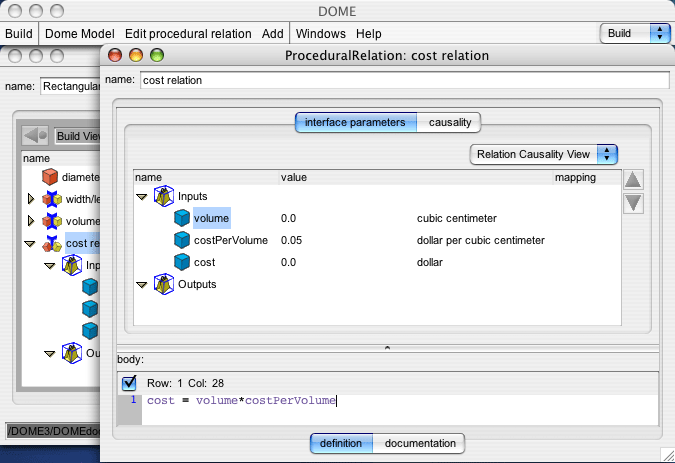Click the relation name field 'cost relation'
This screenshot has width=675, height=463.
405,80
